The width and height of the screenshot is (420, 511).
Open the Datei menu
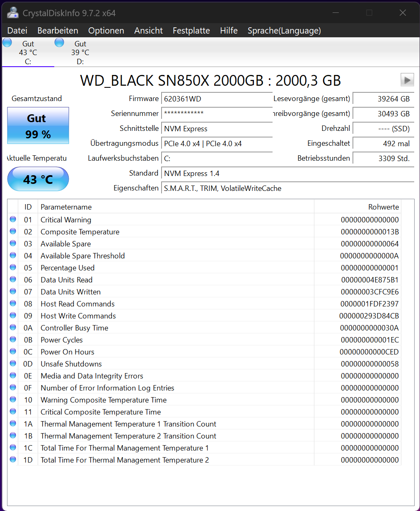(x=17, y=30)
